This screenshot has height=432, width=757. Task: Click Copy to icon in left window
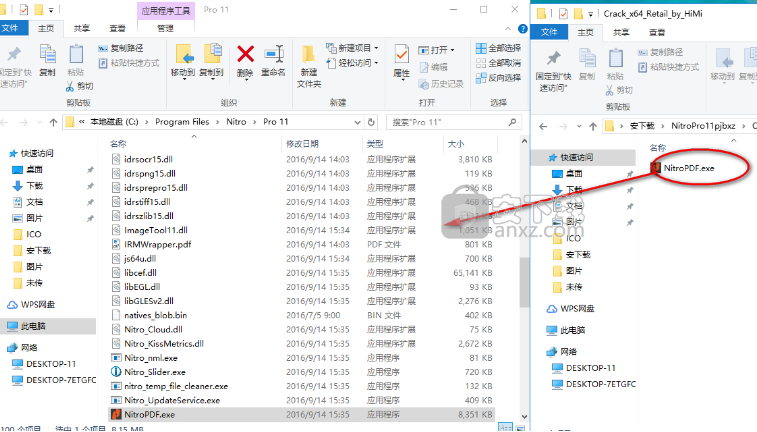coord(212,54)
